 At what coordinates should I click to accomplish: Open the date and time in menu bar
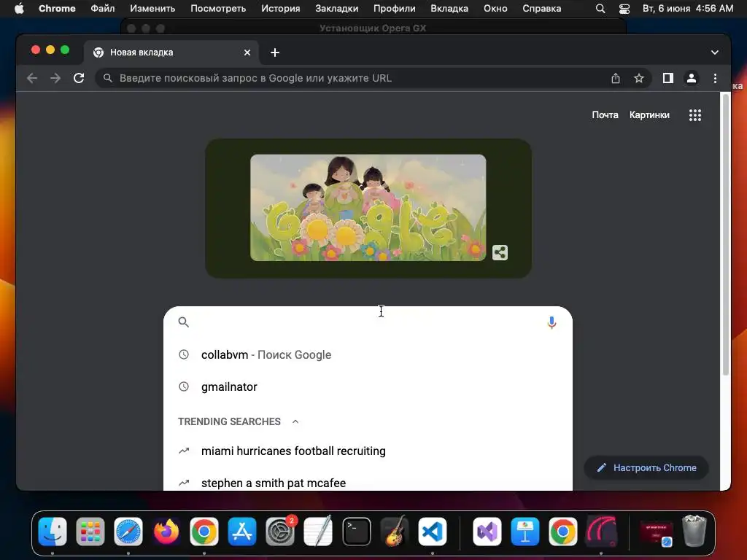688,9
